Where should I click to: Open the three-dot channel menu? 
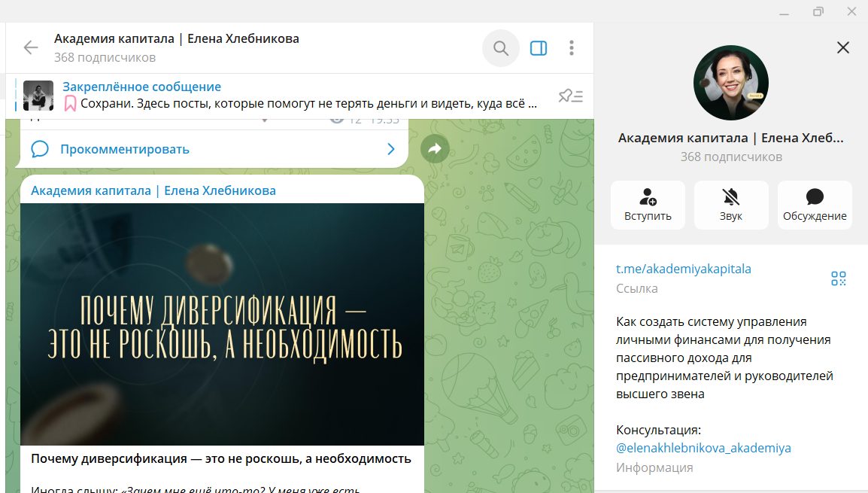click(572, 48)
